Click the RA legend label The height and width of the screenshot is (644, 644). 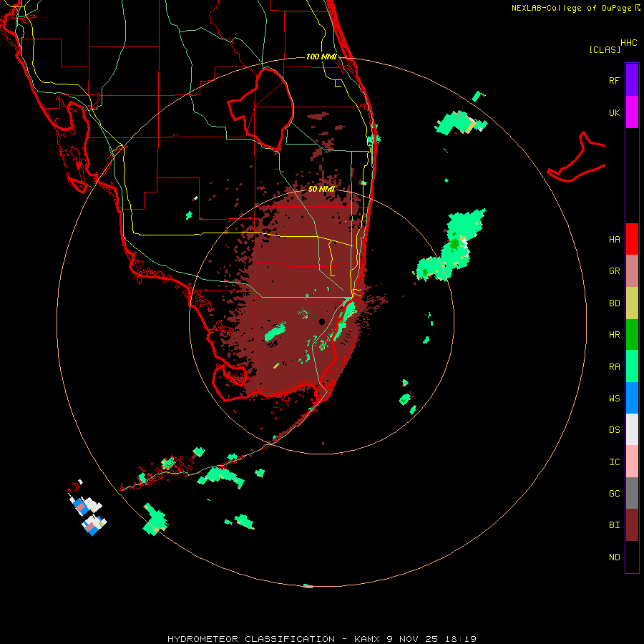(614, 366)
